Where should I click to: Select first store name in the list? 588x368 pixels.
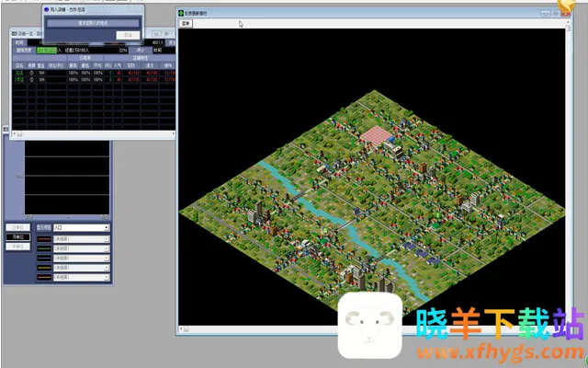pyautogui.click(x=19, y=75)
